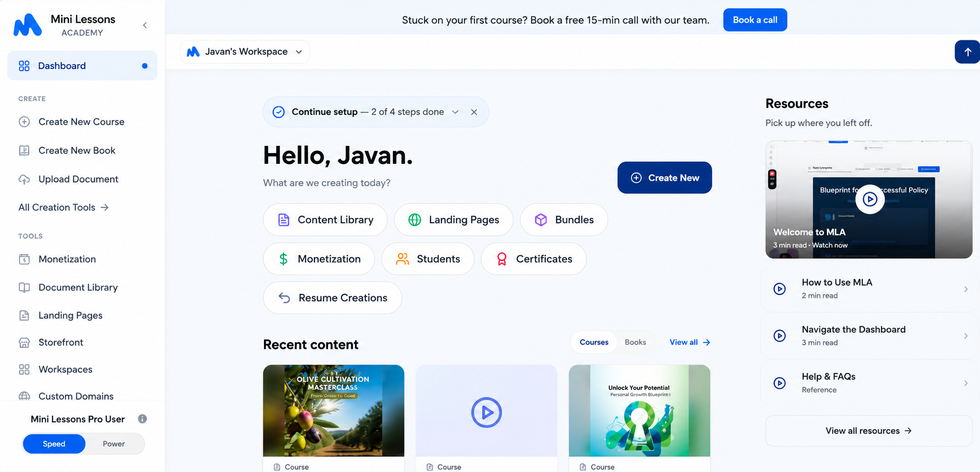Viewport: 980px width, 472px height.
Task: Switch to Speed mode
Action: (54, 444)
